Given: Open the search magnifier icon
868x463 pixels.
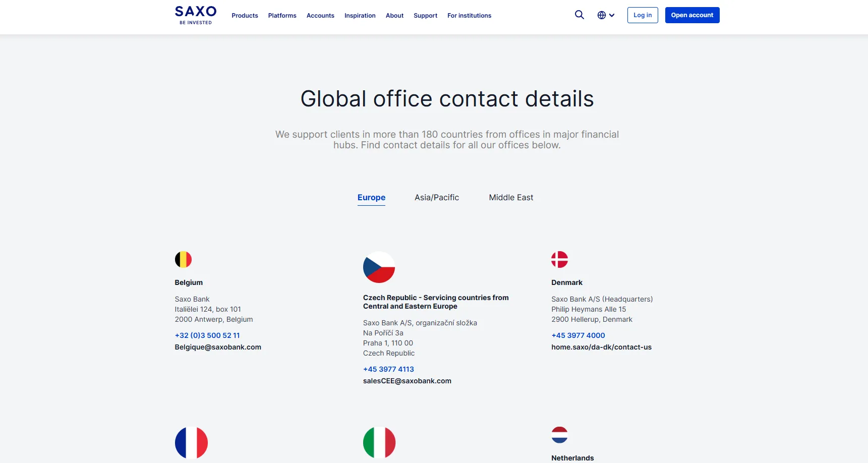Looking at the screenshot, I should pos(580,15).
